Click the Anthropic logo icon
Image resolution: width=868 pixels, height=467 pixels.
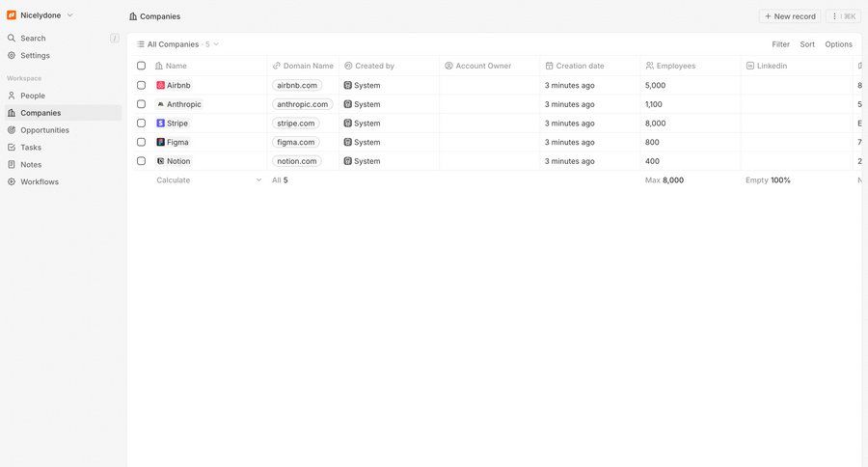pyautogui.click(x=160, y=104)
